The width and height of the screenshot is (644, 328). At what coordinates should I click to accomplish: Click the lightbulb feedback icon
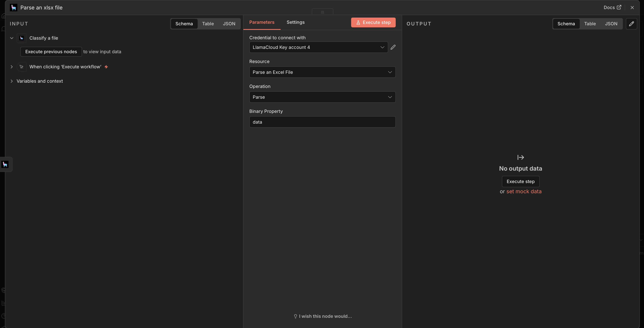pyautogui.click(x=296, y=316)
